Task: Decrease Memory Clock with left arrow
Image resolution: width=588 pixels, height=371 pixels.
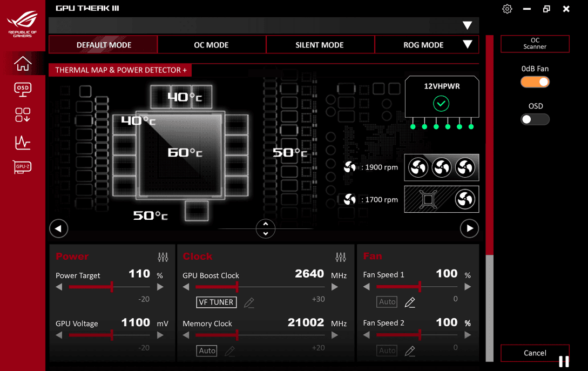Action: 186,335
